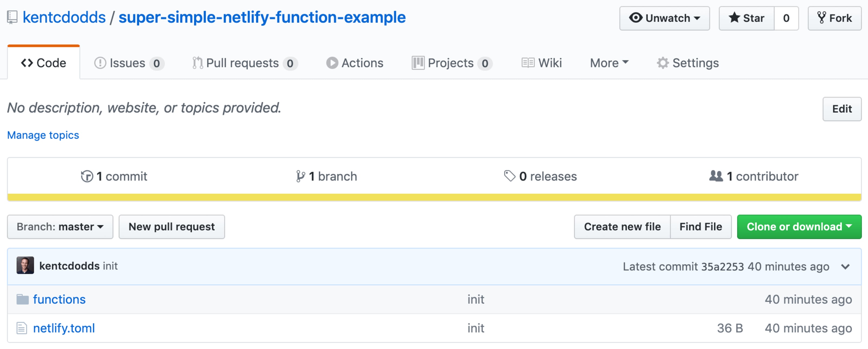Screen dimensions: 868x349
Task: Click the kentcdodds avatar thumbnail
Action: click(x=25, y=265)
